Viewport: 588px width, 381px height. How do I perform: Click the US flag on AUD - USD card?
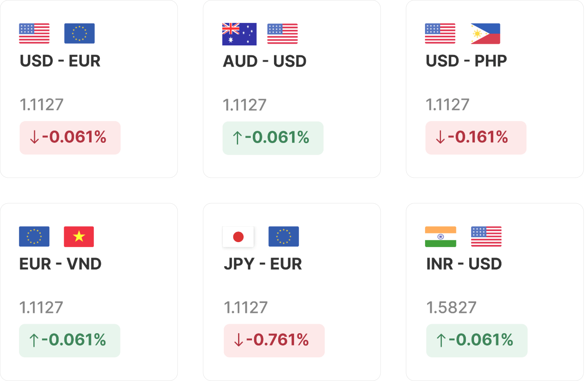point(282,34)
